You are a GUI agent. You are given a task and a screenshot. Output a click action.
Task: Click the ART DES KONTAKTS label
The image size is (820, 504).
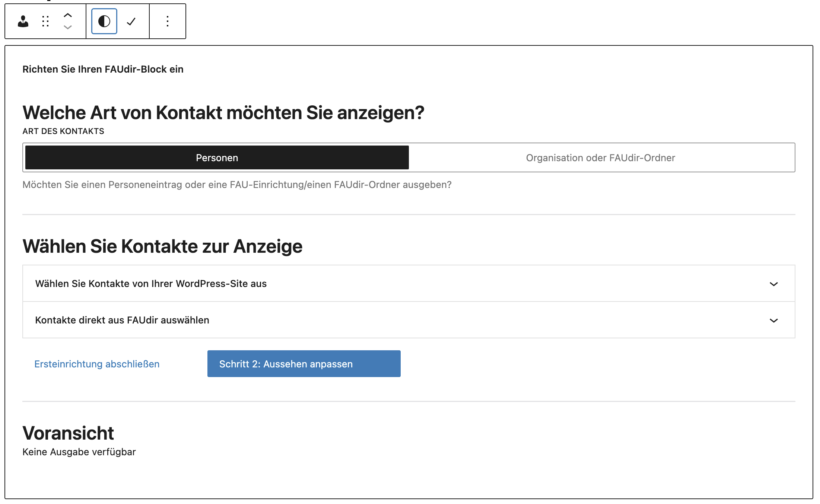63,131
